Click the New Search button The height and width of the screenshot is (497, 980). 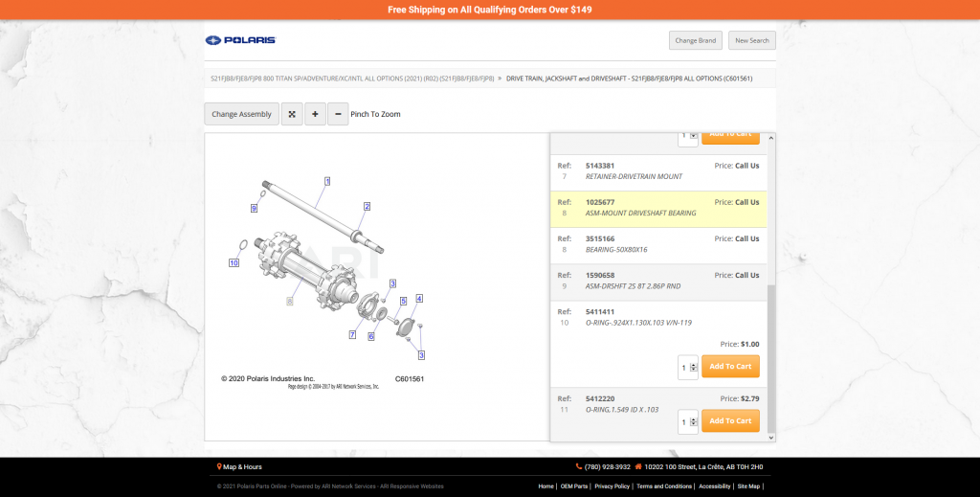[x=751, y=40]
